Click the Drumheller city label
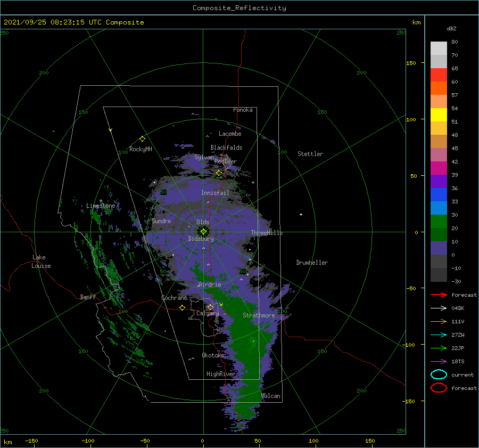The height and width of the screenshot is (448, 479). point(312,263)
